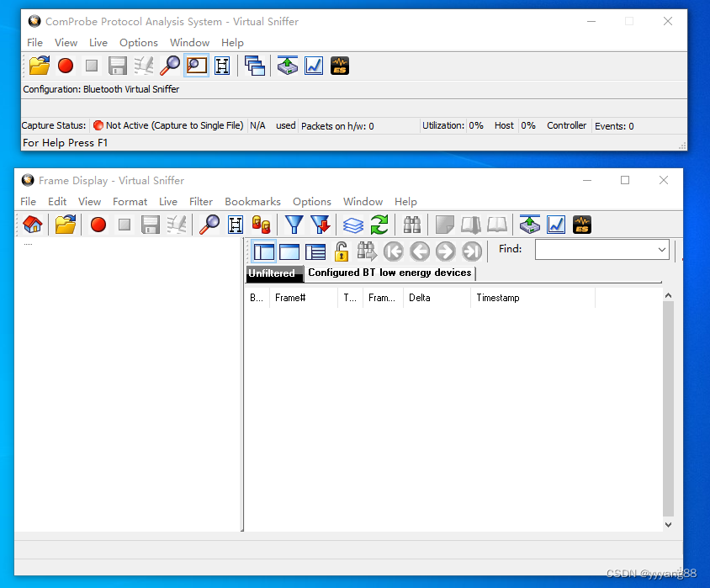Open Edit menu in Frame Display
Screen dimensions: 710x588
pos(57,201)
